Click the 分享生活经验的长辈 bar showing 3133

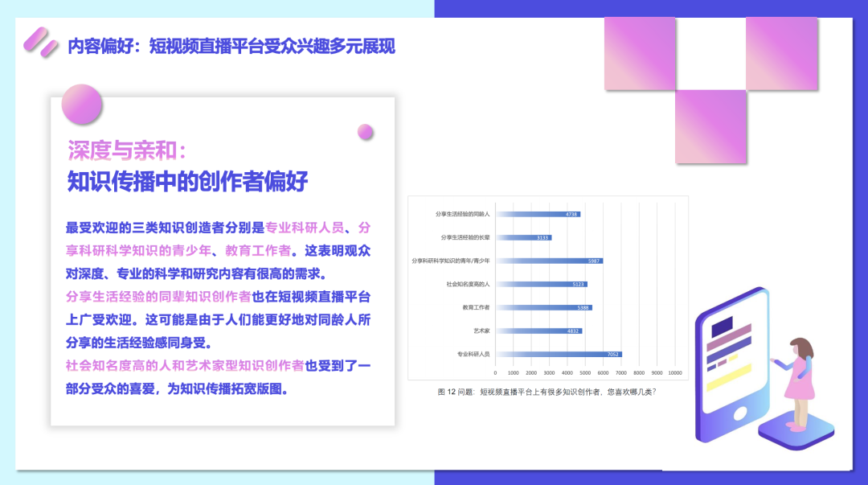[523, 237]
